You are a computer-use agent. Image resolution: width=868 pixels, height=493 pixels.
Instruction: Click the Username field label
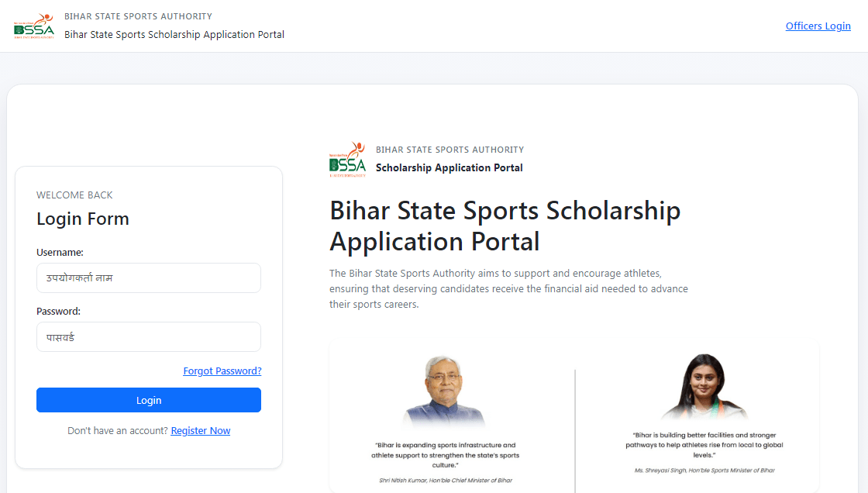pos(60,252)
